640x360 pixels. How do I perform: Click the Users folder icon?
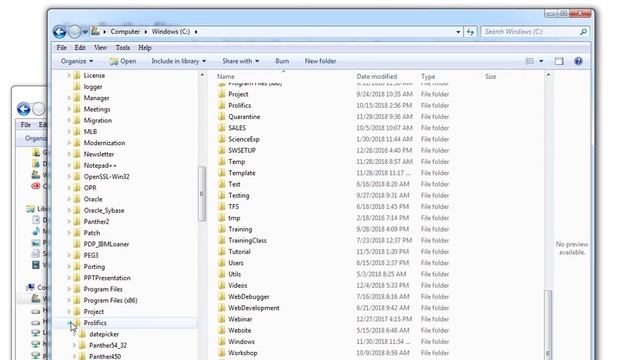point(222,263)
